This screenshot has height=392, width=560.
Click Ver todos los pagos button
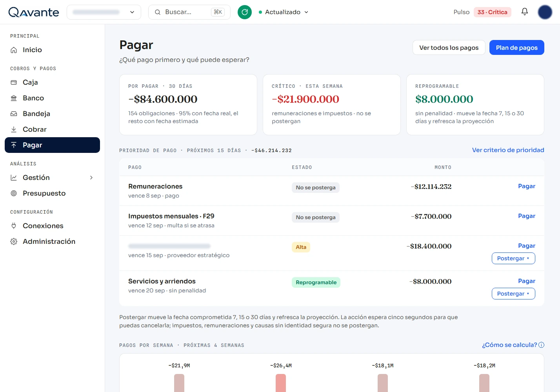(x=449, y=47)
